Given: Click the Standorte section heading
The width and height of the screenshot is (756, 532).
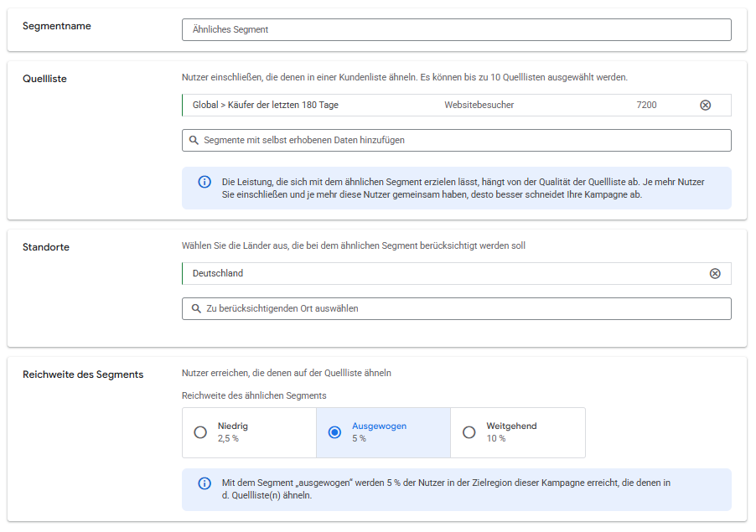Looking at the screenshot, I should (x=45, y=247).
